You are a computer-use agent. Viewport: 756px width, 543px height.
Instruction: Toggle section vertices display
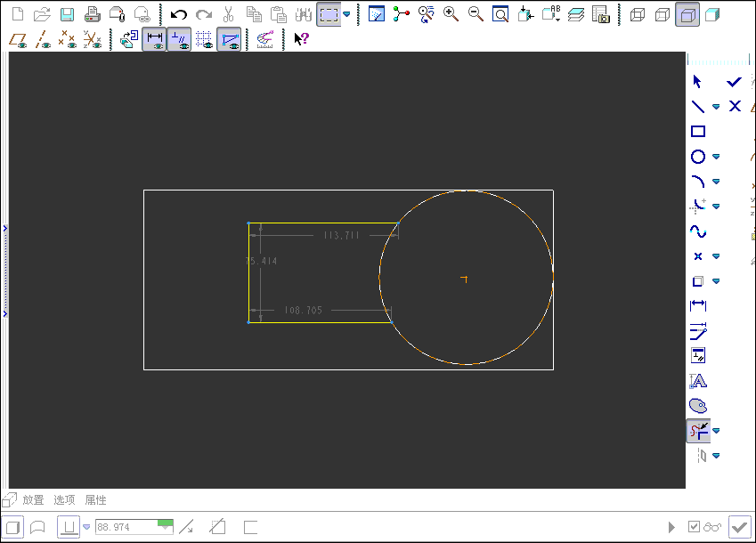pyautogui.click(x=229, y=39)
